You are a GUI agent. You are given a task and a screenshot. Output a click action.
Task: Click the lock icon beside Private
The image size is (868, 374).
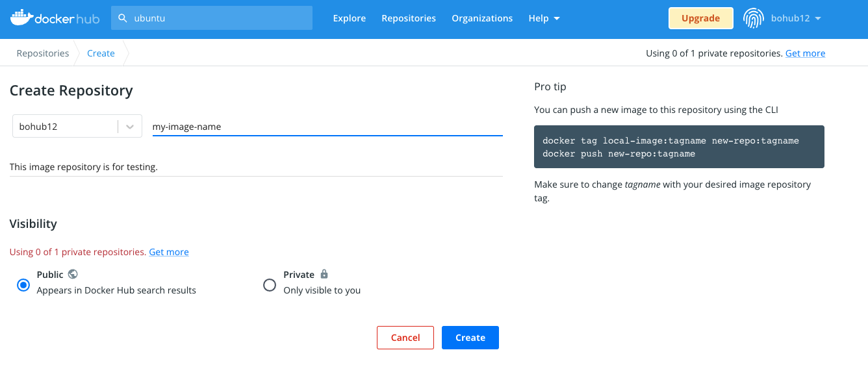(324, 274)
